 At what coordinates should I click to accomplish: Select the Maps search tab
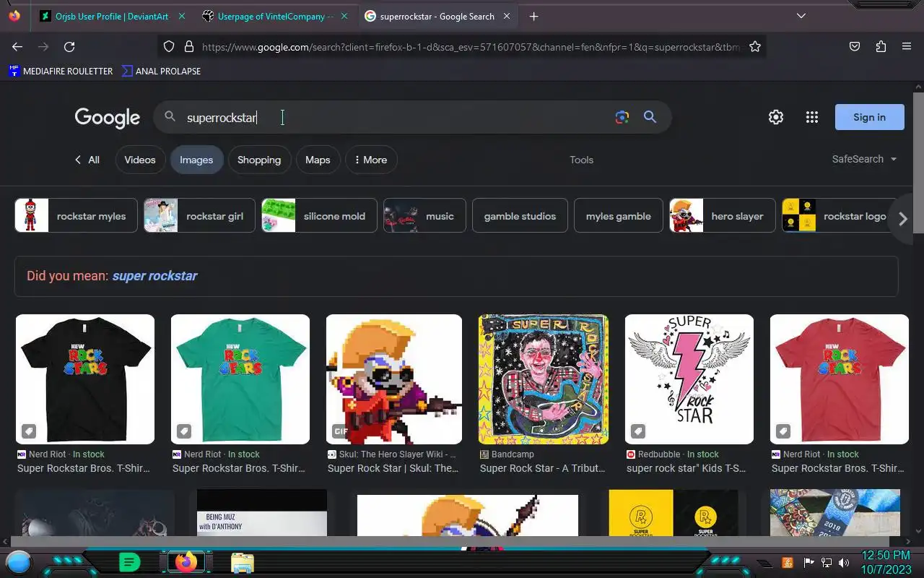318,160
